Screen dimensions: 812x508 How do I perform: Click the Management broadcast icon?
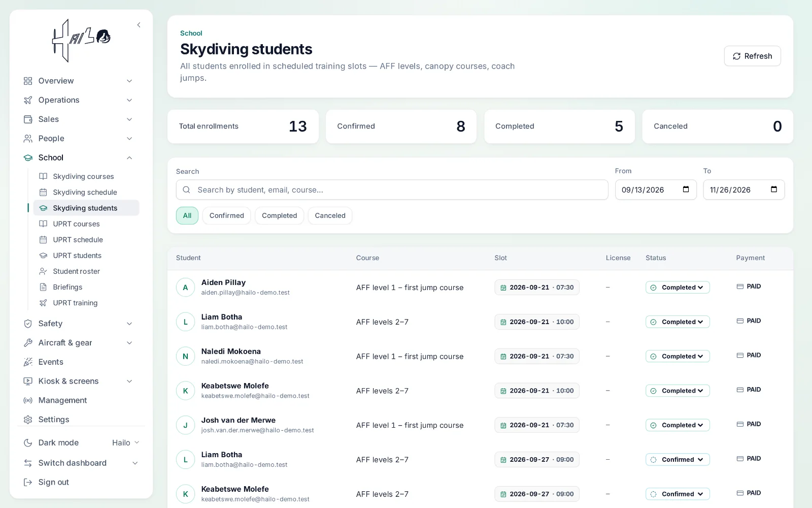pyautogui.click(x=28, y=400)
